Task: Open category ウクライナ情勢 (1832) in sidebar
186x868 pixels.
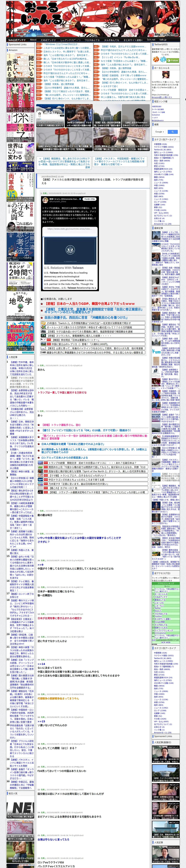Action: click(x=164, y=147)
